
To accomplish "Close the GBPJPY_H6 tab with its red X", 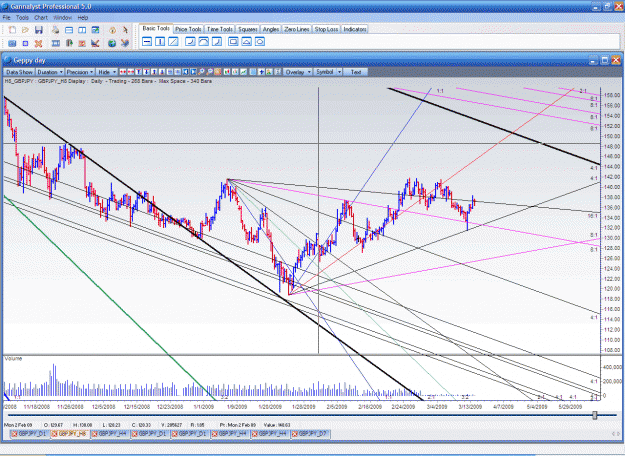I will (x=55, y=434).
